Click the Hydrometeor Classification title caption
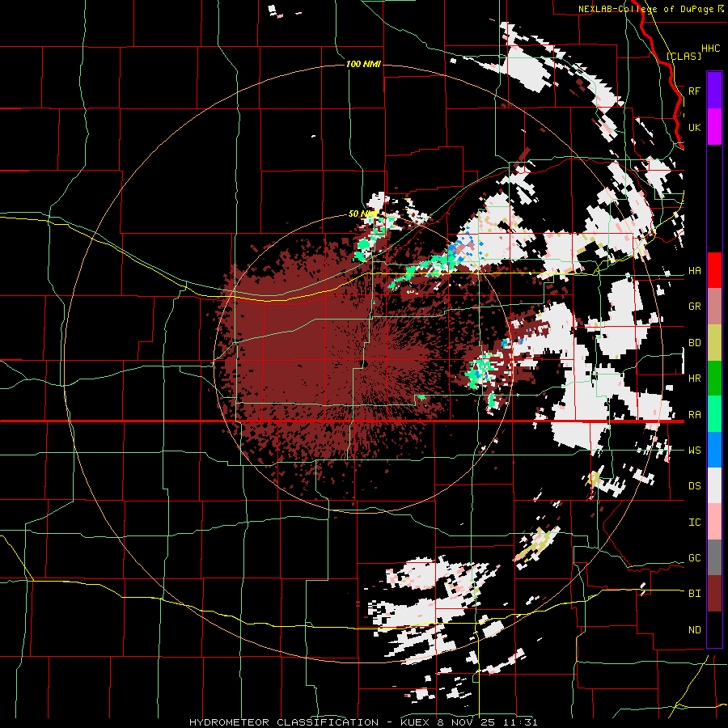The image size is (728, 728). (363, 722)
